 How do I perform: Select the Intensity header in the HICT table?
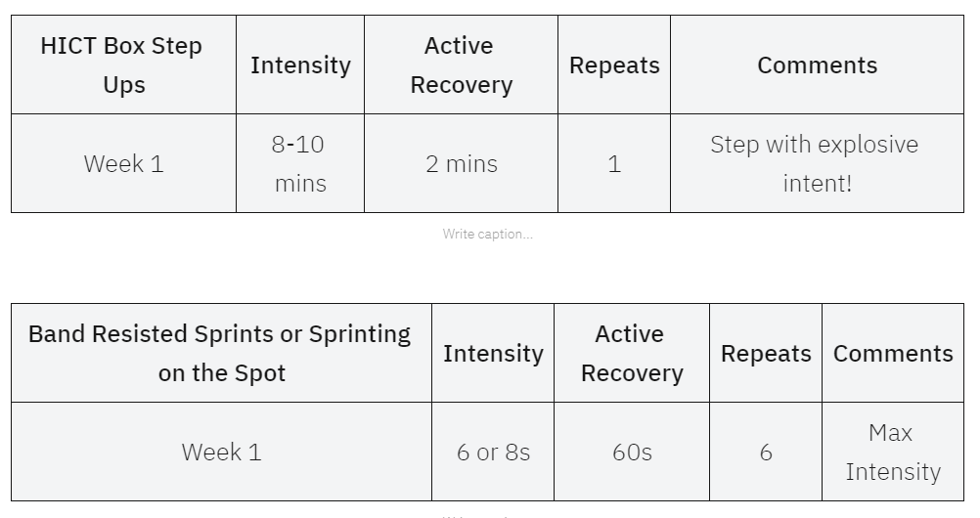[x=300, y=65]
